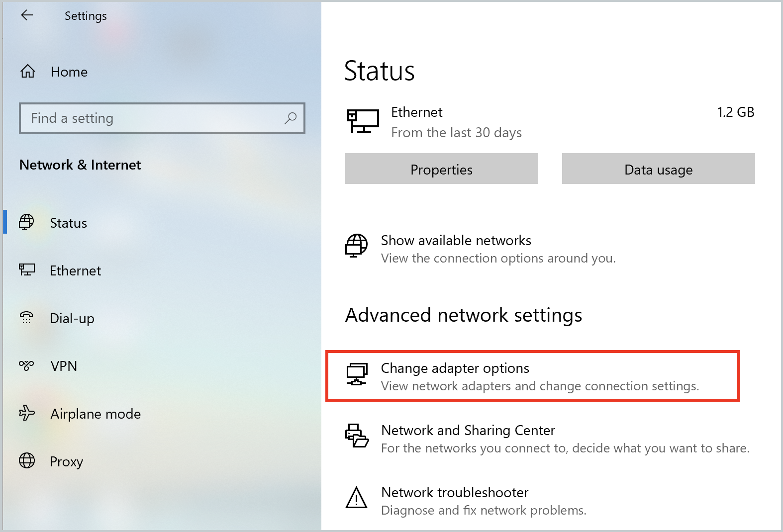Click the Ethernet monitor icon in sidebar
The height and width of the screenshot is (532, 783).
click(26, 270)
